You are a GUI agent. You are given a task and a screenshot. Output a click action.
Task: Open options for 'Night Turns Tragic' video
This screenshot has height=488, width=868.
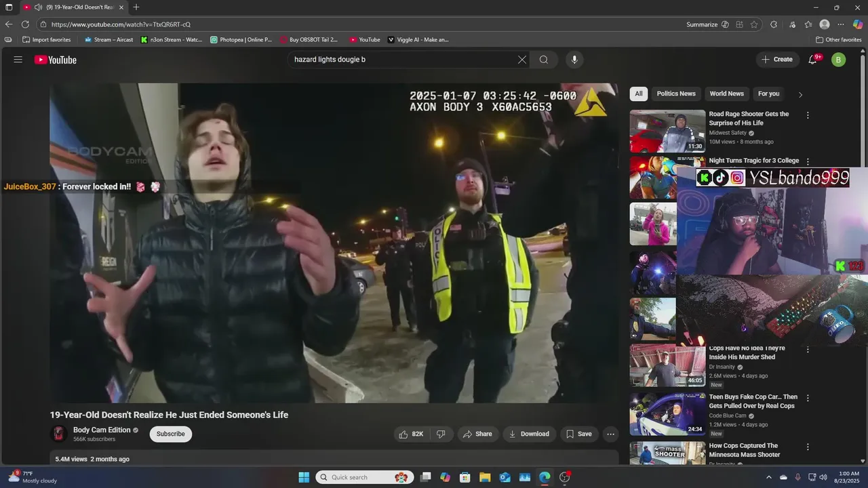(808, 161)
